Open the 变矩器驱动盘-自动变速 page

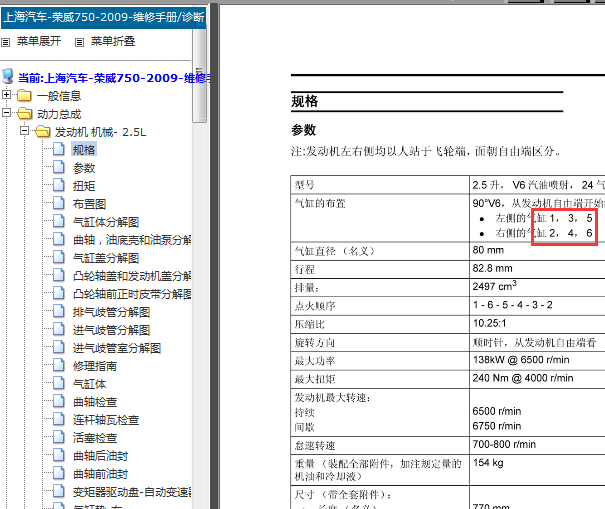(132, 492)
